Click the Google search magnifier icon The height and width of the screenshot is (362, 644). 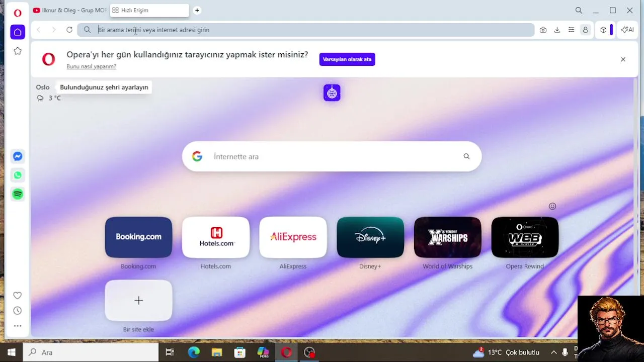click(x=466, y=156)
